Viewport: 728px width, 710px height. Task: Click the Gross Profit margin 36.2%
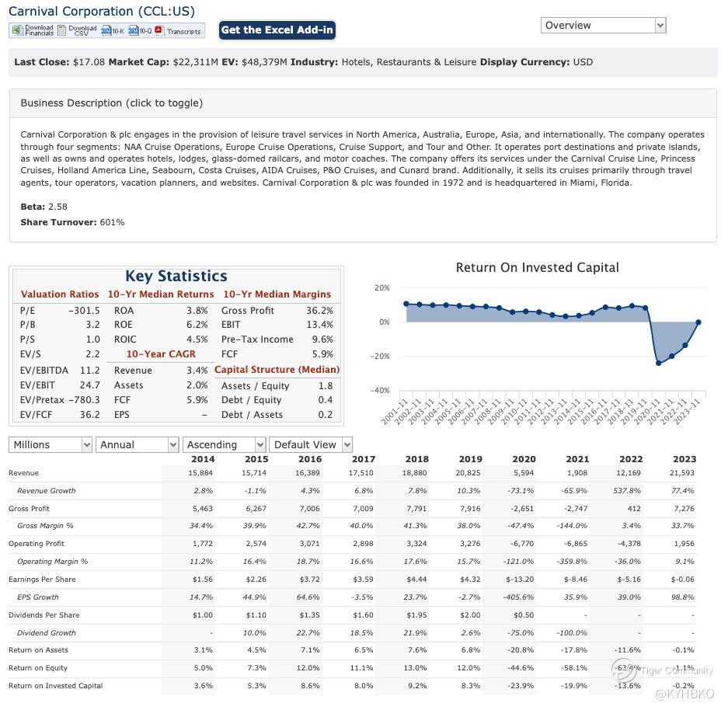pyautogui.click(x=319, y=311)
